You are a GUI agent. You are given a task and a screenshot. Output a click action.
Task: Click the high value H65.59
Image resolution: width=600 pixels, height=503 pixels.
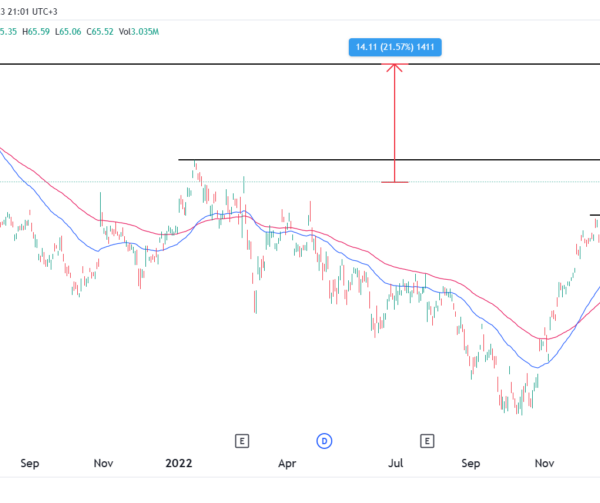[36, 32]
